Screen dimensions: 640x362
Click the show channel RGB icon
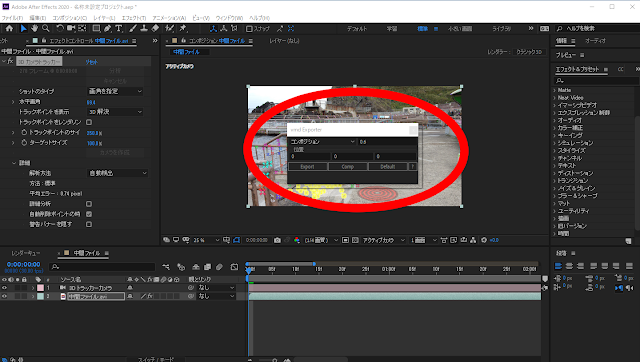coord(297,240)
